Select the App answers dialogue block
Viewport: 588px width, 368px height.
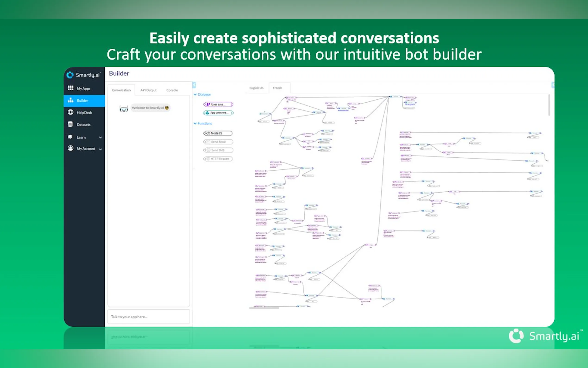click(218, 113)
